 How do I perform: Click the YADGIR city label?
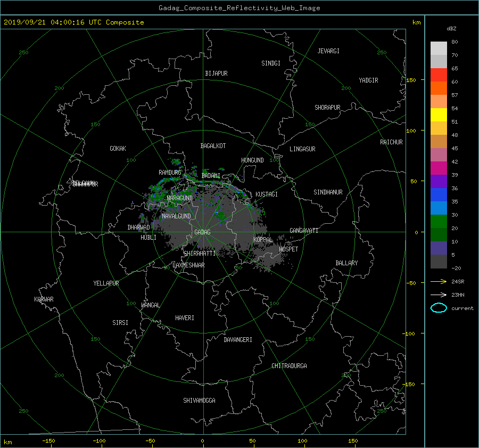pyautogui.click(x=368, y=80)
